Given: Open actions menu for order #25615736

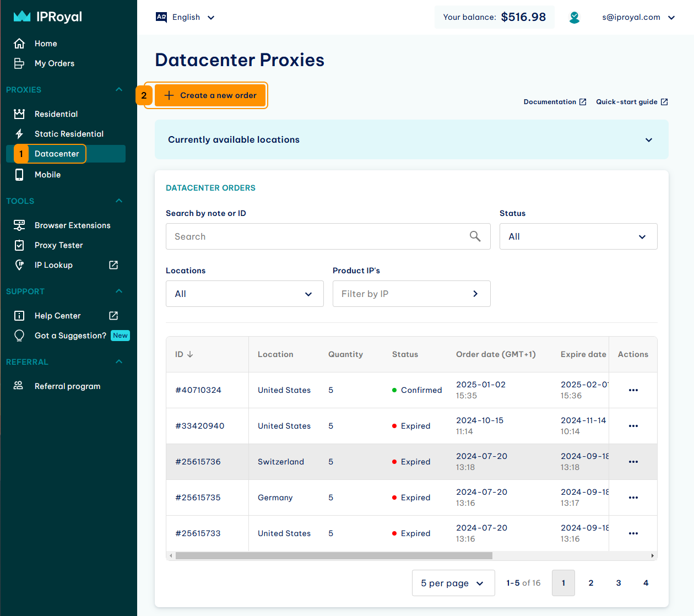Looking at the screenshot, I should click(x=633, y=462).
